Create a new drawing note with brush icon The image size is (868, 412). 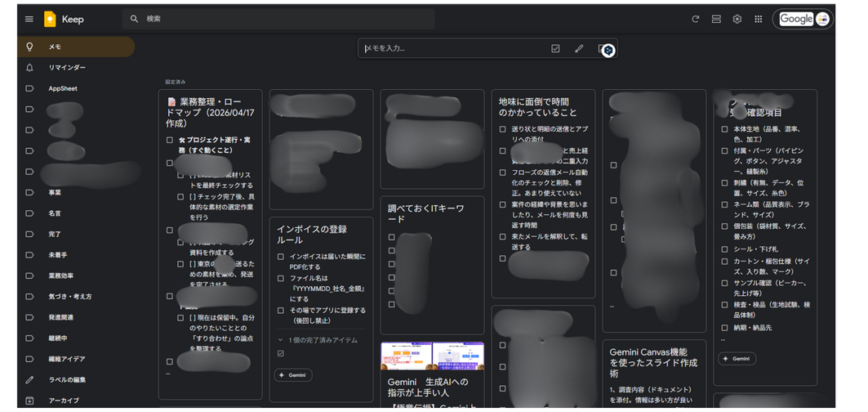[579, 49]
